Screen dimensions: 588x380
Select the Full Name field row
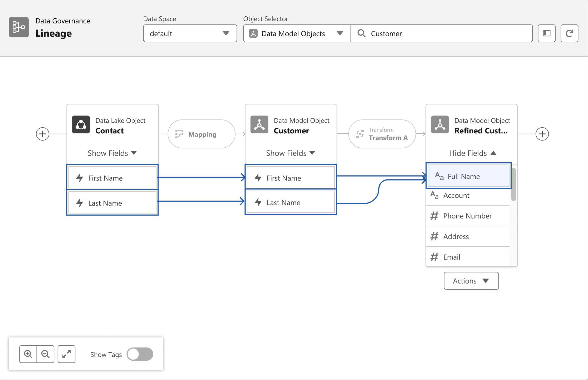coord(469,176)
